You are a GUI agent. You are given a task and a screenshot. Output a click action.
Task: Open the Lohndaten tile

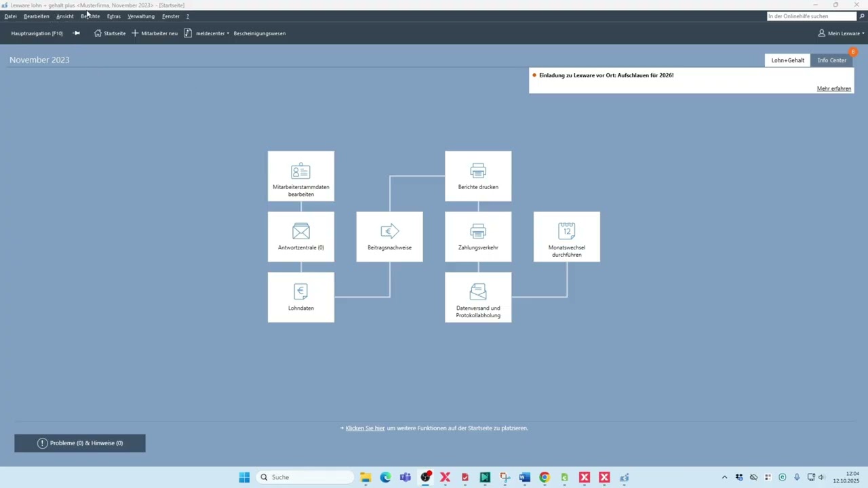pos(301,297)
